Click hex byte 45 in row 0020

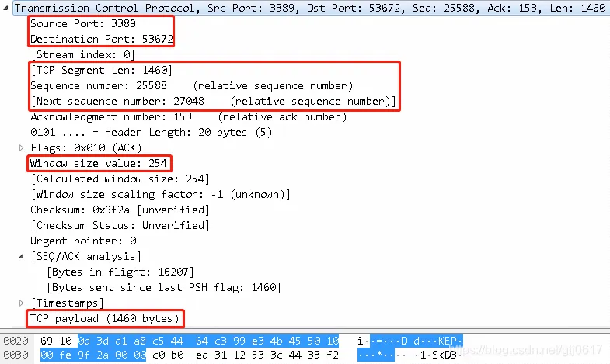tap(295, 341)
